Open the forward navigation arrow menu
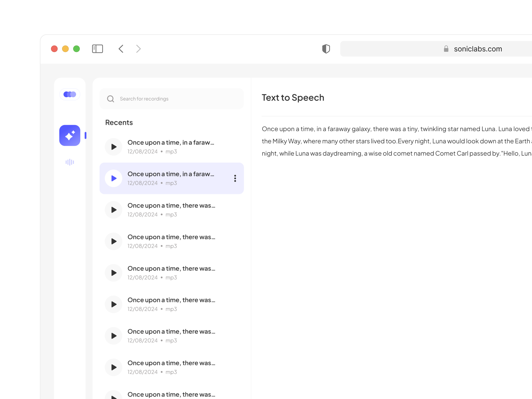Image resolution: width=532 pixels, height=399 pixels. (x=138, y=49)
